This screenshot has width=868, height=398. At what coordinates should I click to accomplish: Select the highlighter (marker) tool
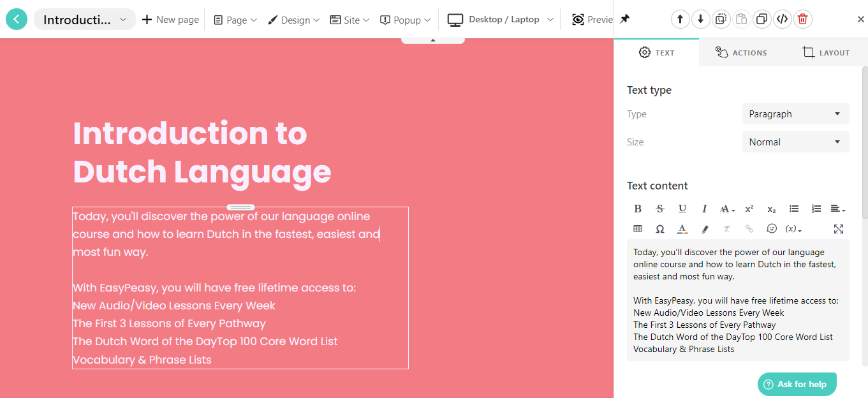tap(704, 228)
